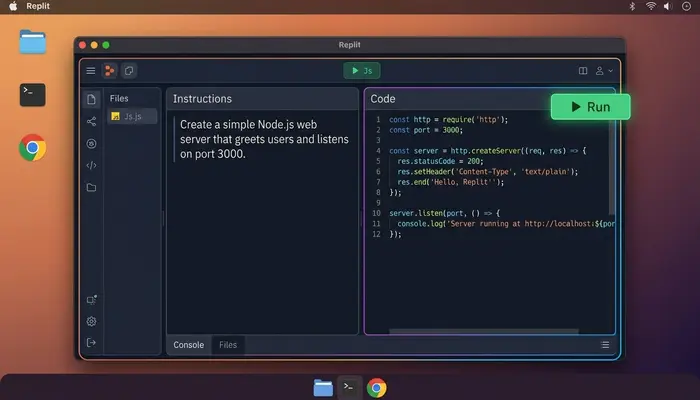Image resolution: width=700 pixels, height=400 pixels.
Task: Click the Js run button in the header
Action: [x=362, y=71]
